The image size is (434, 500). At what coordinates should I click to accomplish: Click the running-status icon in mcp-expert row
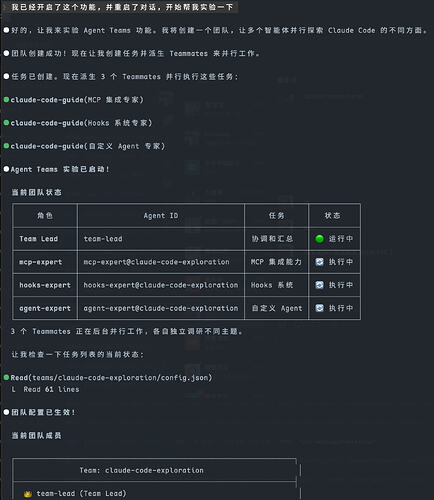tap(319, 262)
